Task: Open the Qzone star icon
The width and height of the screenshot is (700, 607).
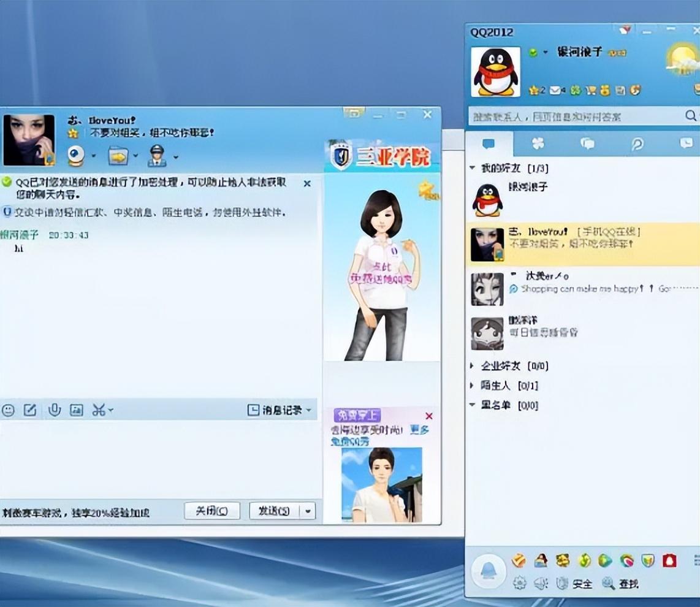Action: 535,90
